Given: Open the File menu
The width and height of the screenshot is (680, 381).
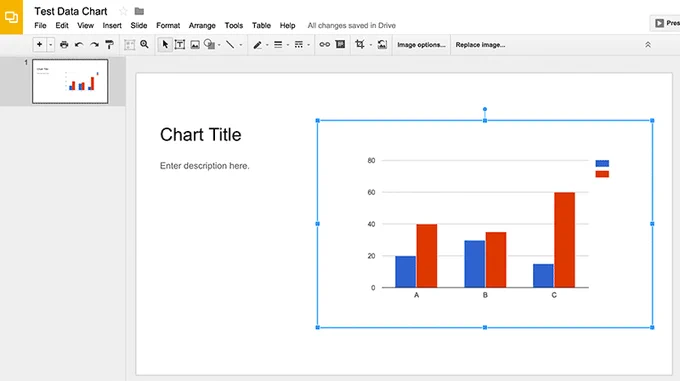Looking at the screenshot, I should tap(40, 26).
